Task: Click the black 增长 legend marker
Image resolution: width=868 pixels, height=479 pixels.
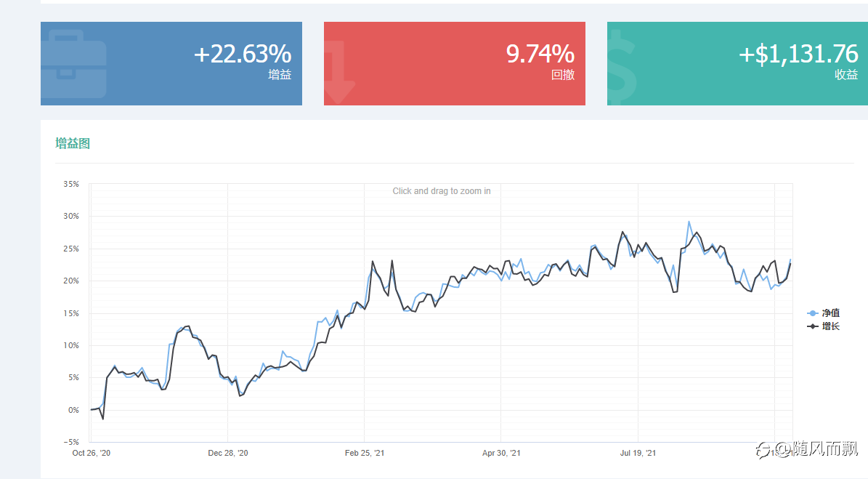Action: click(813, 326)
